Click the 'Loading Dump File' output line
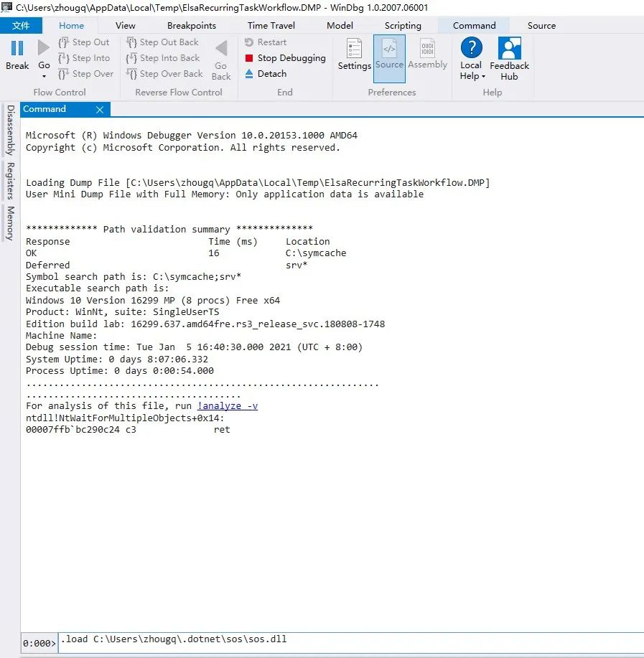 258,182
